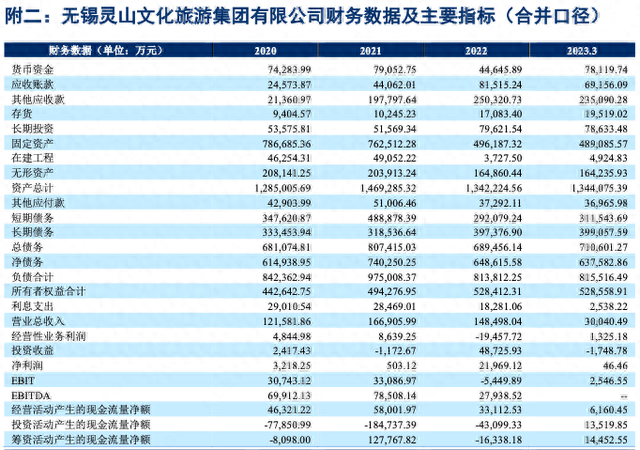Click the value 489,085.57
The image size is (640, 450).
coord(603,144)
